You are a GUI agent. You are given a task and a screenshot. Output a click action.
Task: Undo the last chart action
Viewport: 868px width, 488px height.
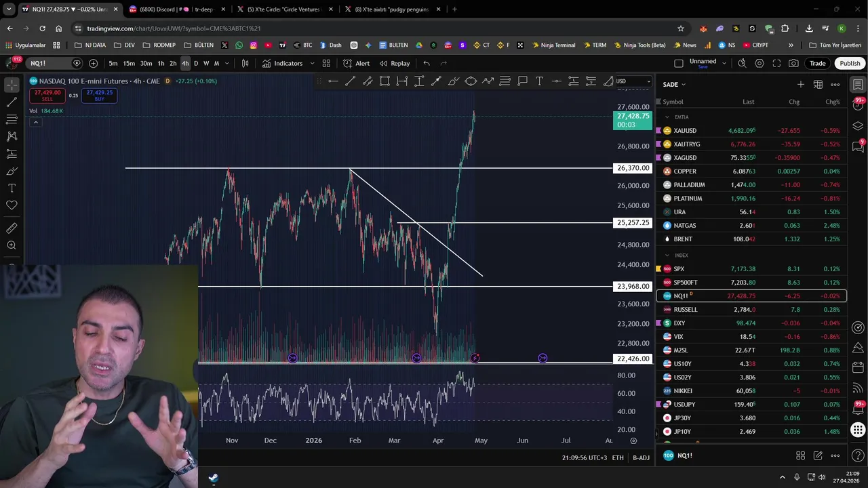pos(427,63)
